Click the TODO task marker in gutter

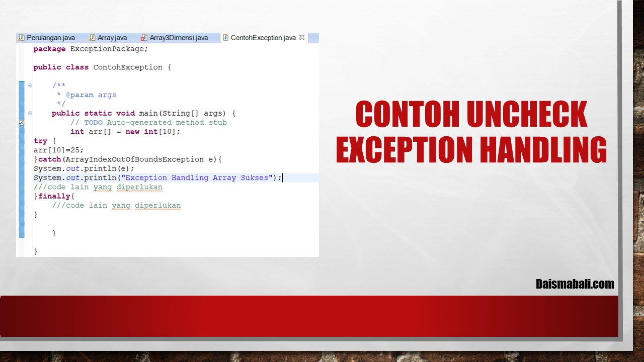[x=21, y=122]
